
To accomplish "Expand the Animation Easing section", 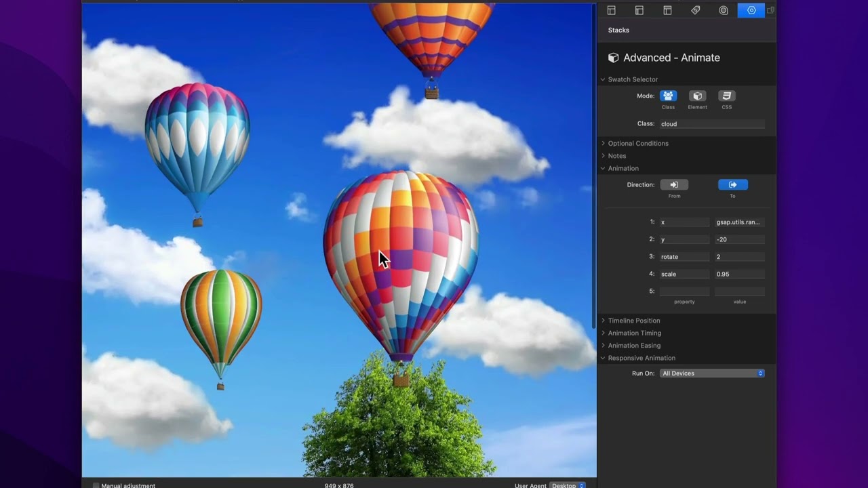I will (603, 346).
